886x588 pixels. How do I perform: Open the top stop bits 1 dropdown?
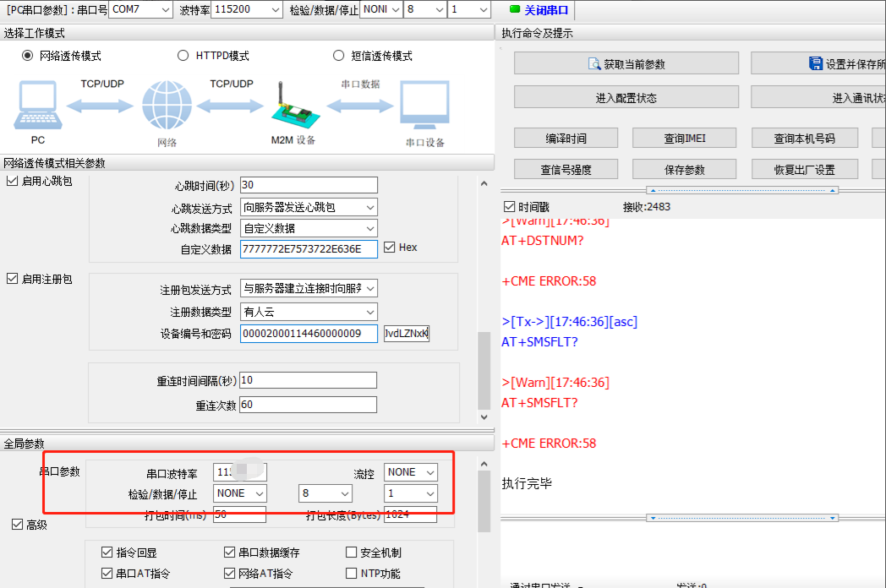point(468,9)
